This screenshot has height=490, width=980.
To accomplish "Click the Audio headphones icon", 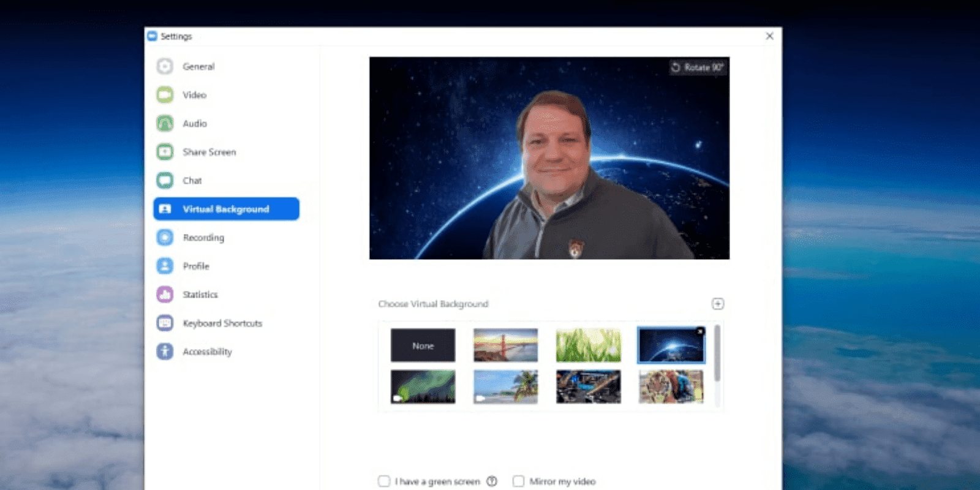I will (165, 123).
